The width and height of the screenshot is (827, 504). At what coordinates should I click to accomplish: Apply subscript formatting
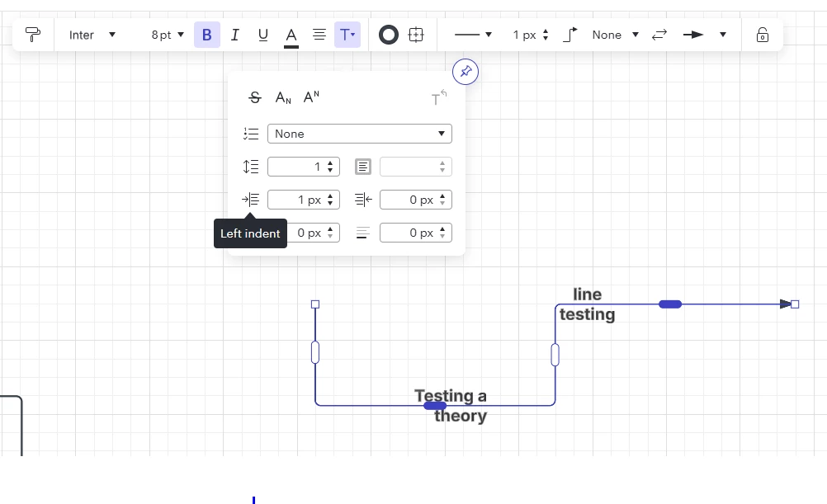(x=283, y=97)
